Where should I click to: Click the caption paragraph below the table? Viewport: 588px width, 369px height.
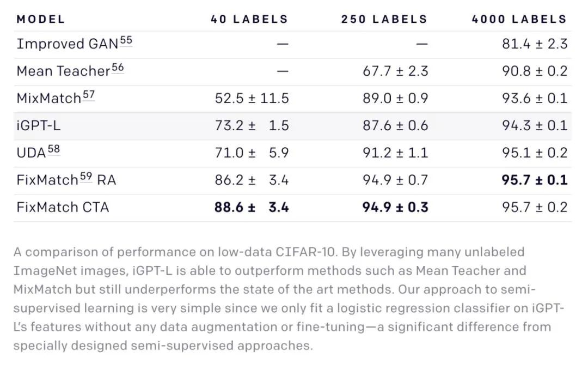click(289, 299)
